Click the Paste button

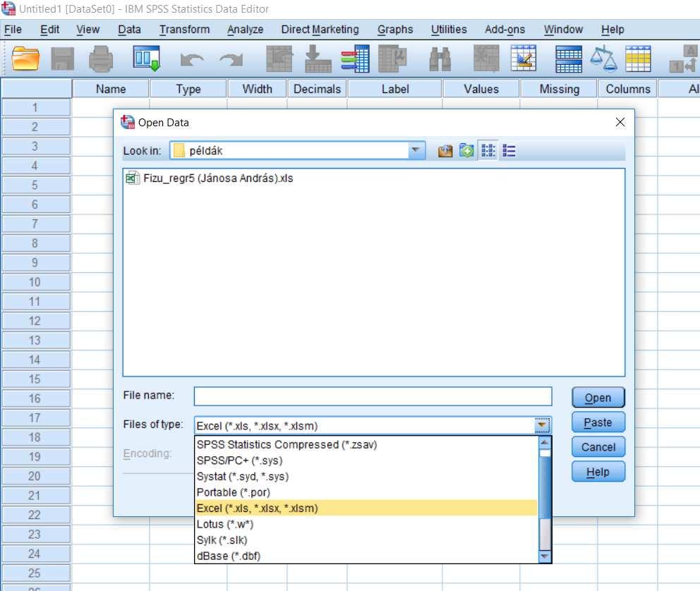[598, 422]
